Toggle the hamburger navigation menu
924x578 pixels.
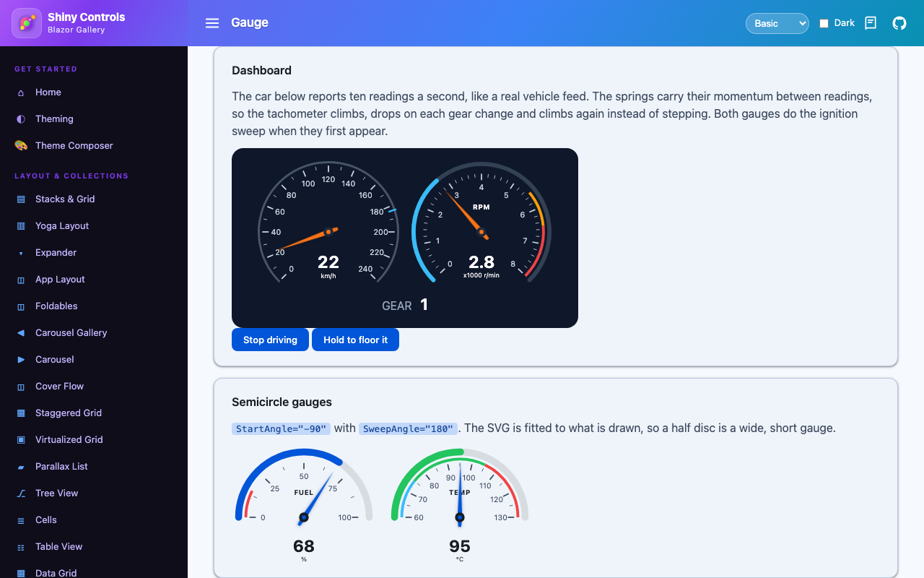[212, 23]
